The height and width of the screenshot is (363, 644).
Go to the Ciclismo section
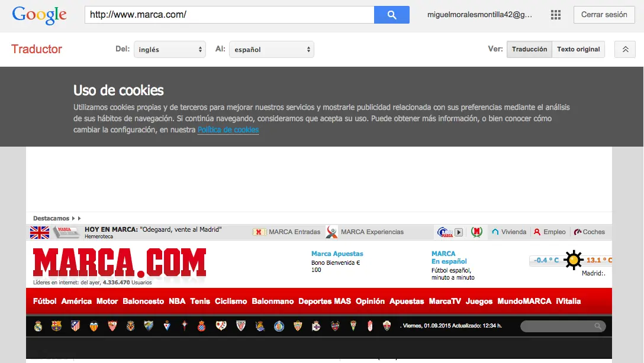tap(231, 301)
